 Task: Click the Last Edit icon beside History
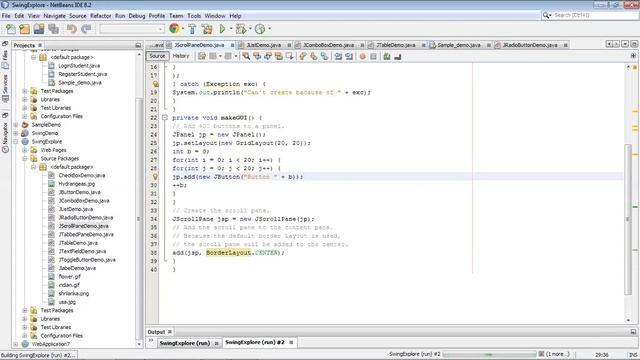[202, 56]
